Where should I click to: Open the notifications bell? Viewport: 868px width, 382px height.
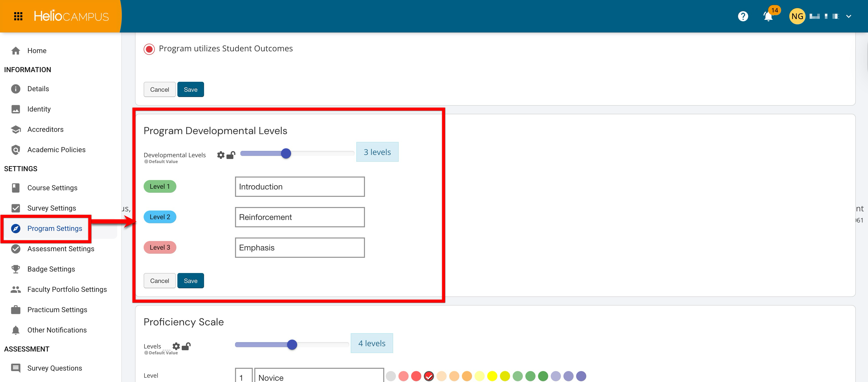[768, 16]
